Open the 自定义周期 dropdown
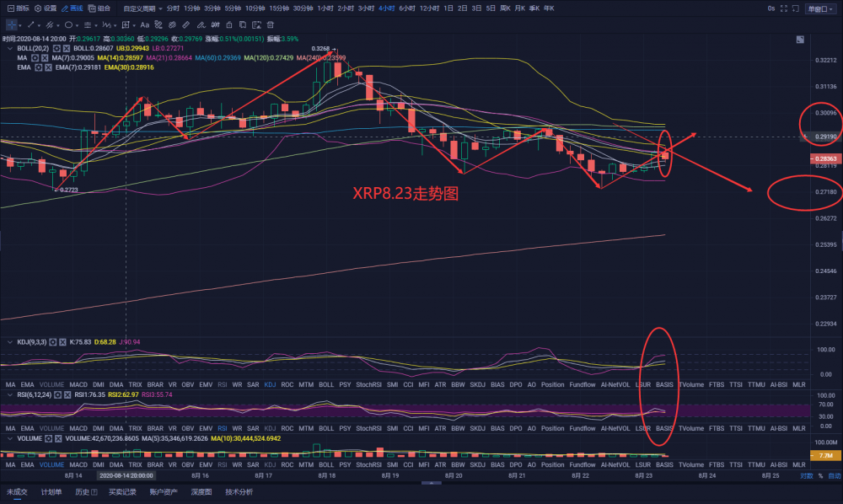The image size is (843, 504). point(142,8)
